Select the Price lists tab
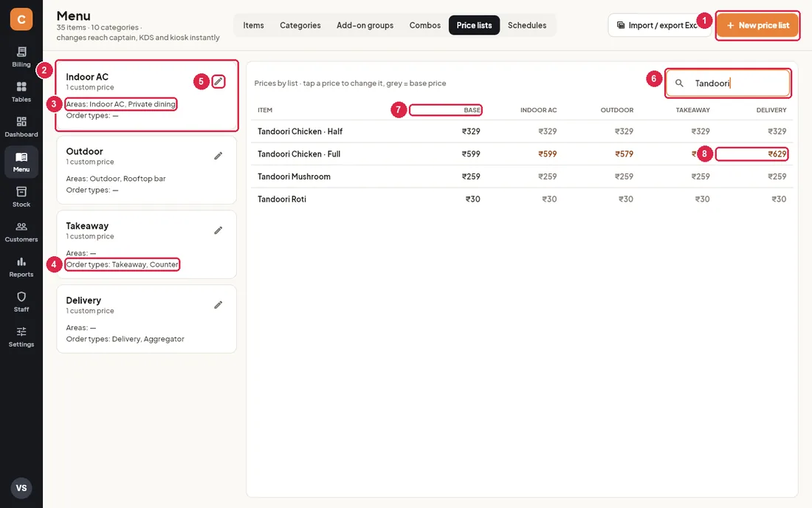812x508 pixels. click(x=474, y=25)
